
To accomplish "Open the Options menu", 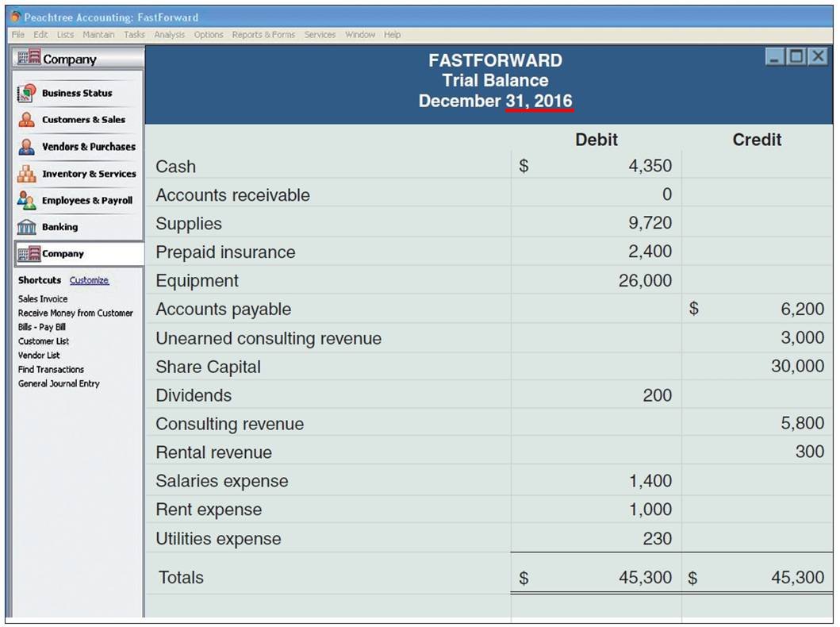I will tap(209, 34).
